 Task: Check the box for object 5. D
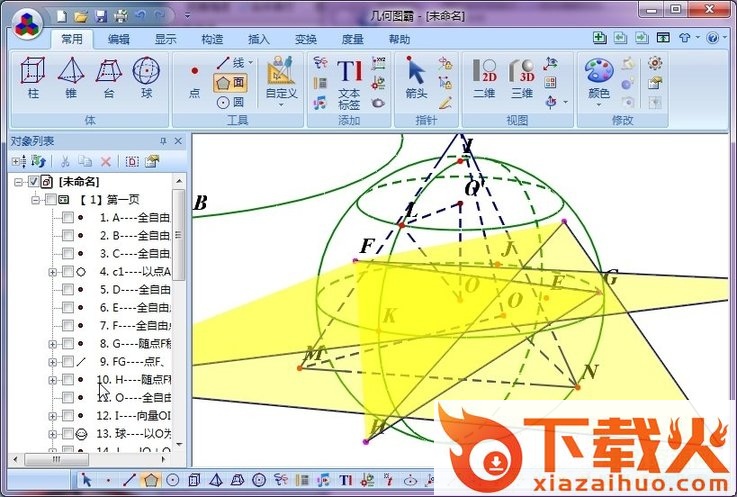point(68,289)
